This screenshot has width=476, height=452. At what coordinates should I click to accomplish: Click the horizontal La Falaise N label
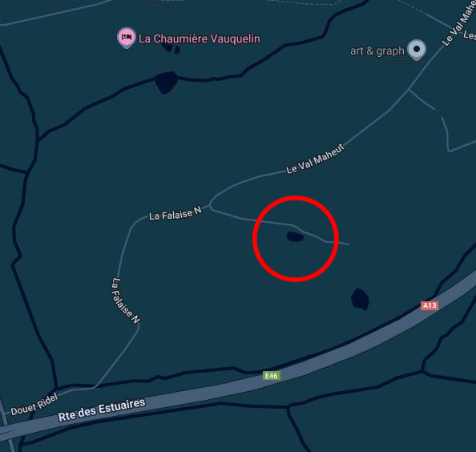[x=175, y=214]
